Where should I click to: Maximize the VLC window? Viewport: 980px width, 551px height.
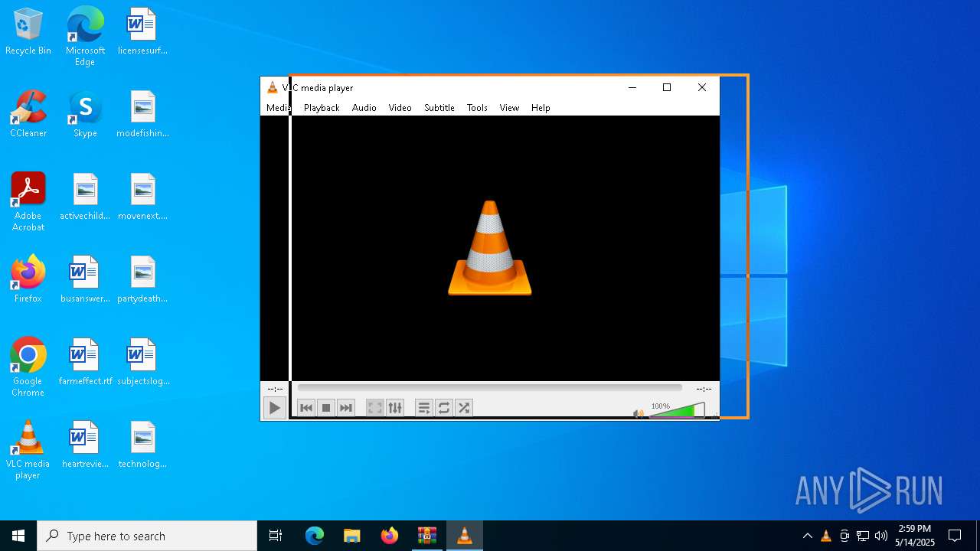[x=667, y=87]
